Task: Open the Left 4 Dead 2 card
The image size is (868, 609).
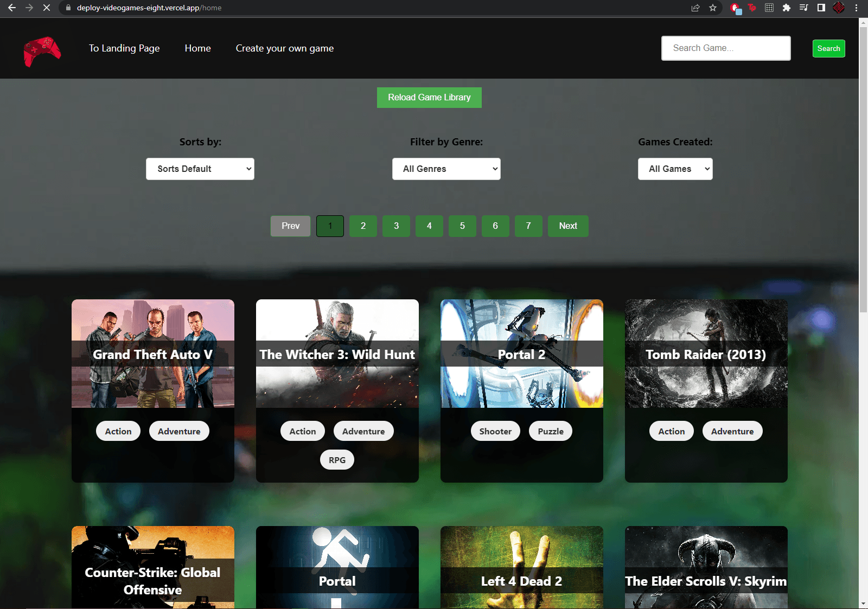Action: (522, 567)
